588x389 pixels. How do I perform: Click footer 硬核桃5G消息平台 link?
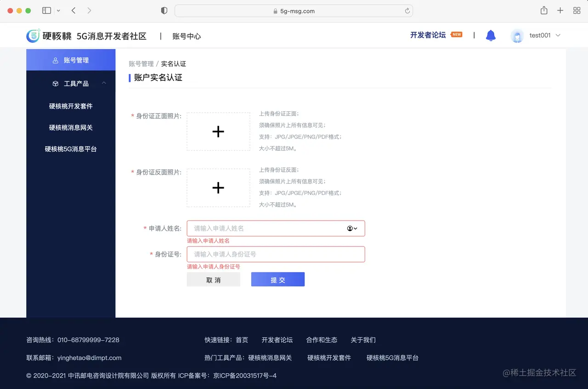[x=392, y=358]
